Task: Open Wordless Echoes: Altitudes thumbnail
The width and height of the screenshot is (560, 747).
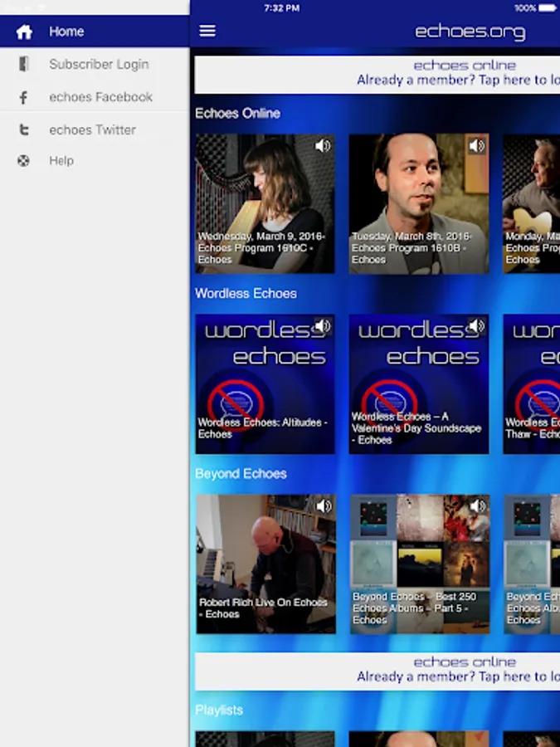Action: click(265, 384)
